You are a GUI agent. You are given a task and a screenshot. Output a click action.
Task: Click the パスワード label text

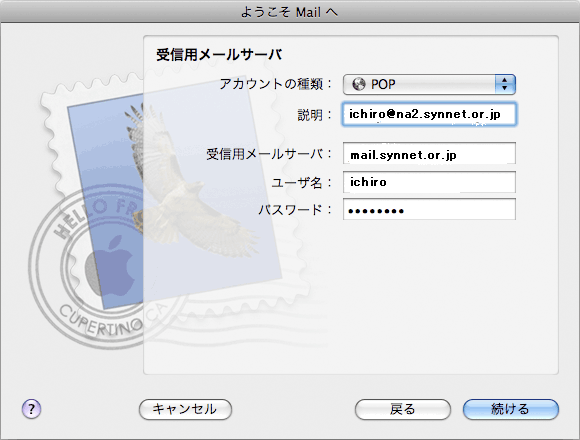(290, 210)
